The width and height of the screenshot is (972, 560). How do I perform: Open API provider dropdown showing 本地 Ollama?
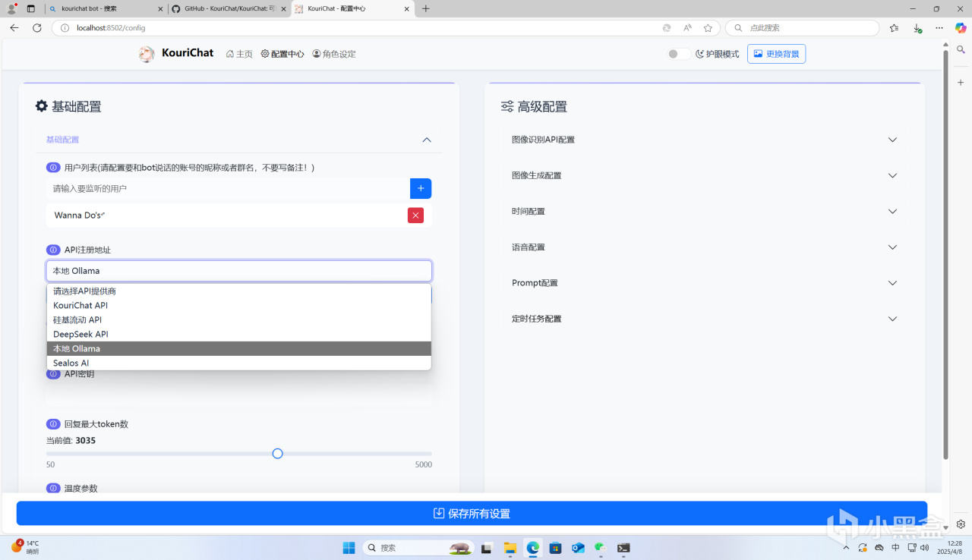tap(239, 271)
